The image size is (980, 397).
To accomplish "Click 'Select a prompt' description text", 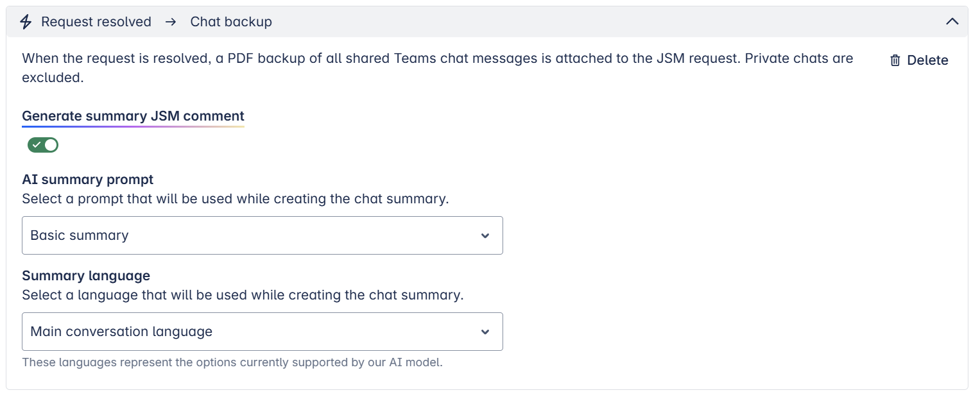I will pyautogui.click(x=235, y=199).
